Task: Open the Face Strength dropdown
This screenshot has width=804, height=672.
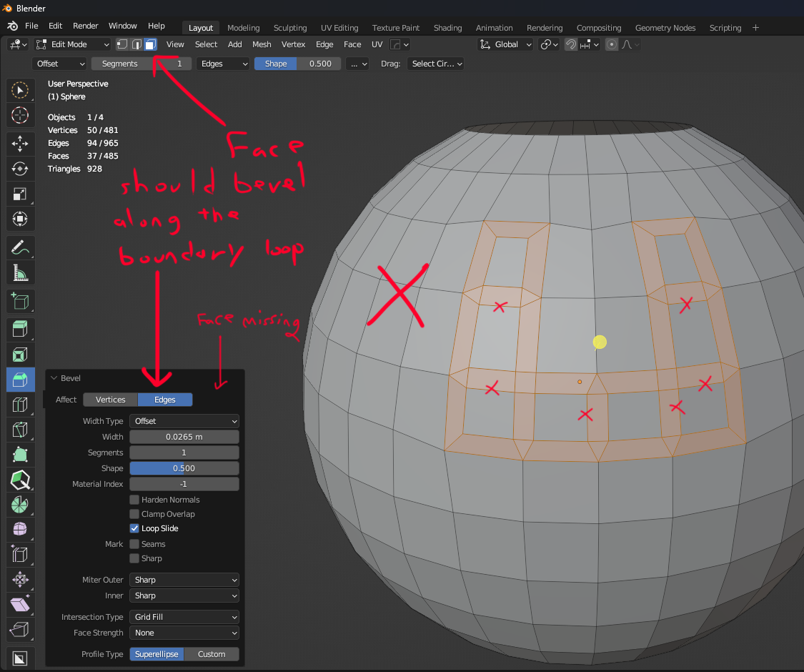Action: point(184,633)
